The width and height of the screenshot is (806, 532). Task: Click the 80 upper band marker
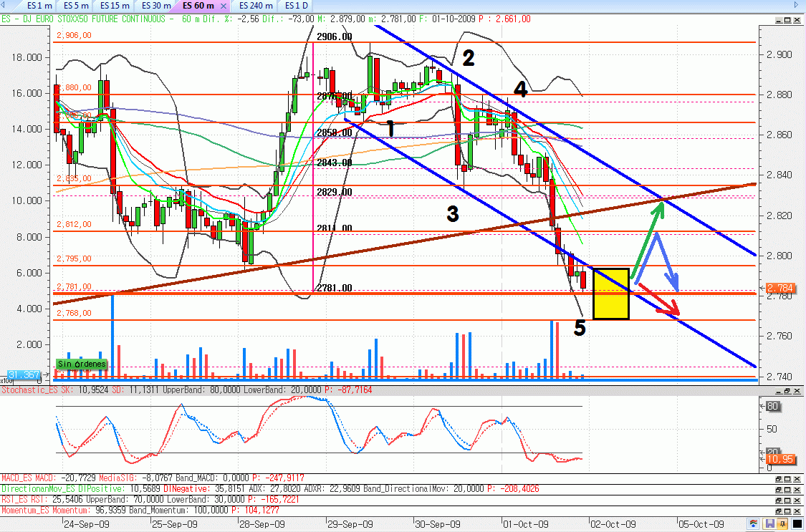[x=772, y=406]
